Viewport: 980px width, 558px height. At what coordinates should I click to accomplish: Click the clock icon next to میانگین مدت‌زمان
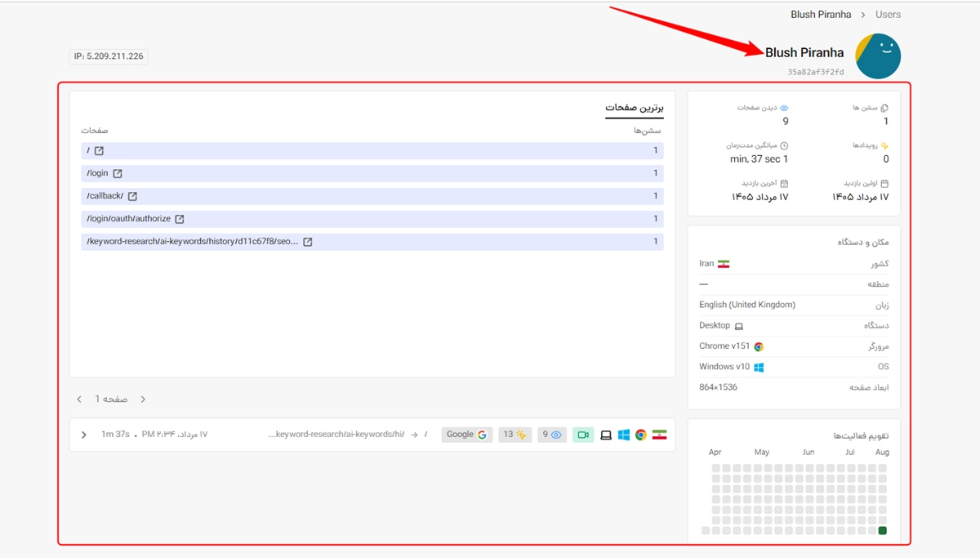coord(784,145)
